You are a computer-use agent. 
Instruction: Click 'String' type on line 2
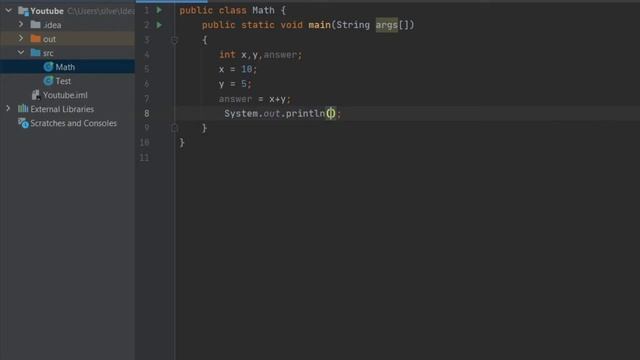pos(353,25)
